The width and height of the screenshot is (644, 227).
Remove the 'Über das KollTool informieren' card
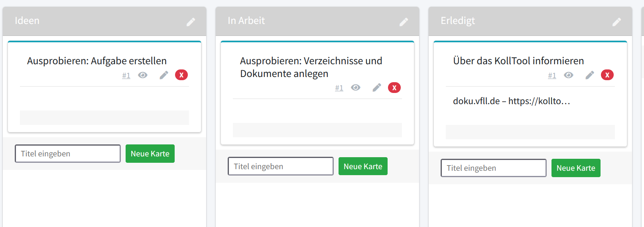(x=607, y=75)
